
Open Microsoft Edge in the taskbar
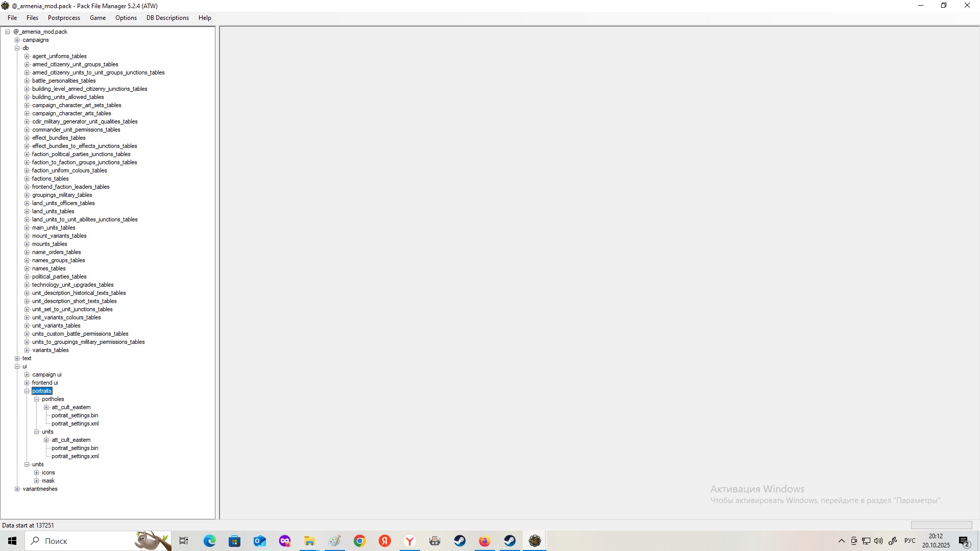point(210,541)
